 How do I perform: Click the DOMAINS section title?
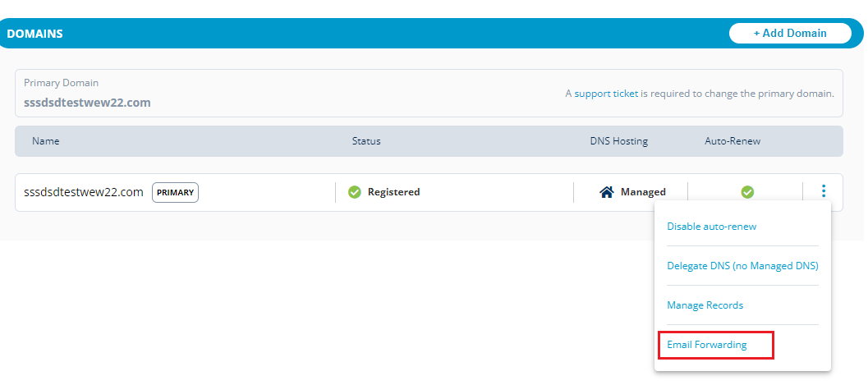coord(34,34)
